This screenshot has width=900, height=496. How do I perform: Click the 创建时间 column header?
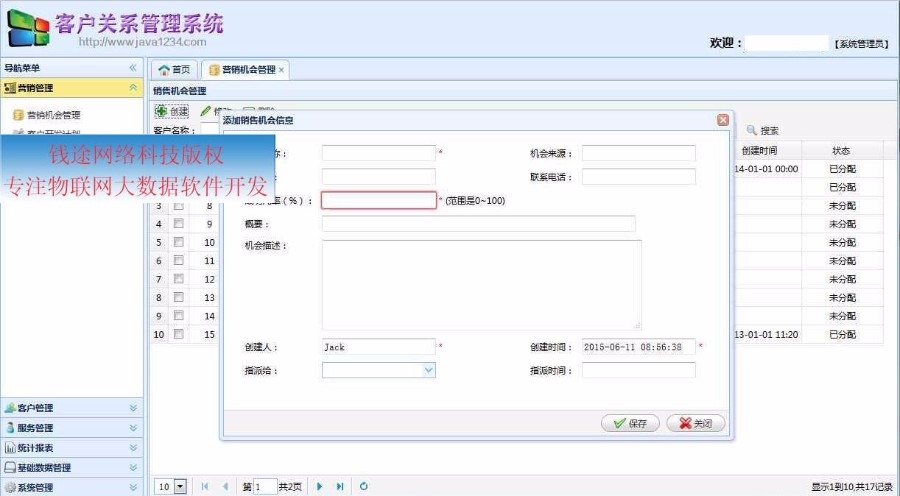[759, 150]
